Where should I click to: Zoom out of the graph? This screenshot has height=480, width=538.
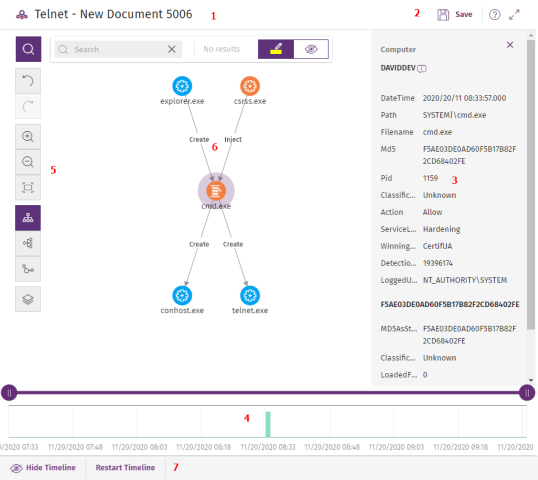(28, 162)
